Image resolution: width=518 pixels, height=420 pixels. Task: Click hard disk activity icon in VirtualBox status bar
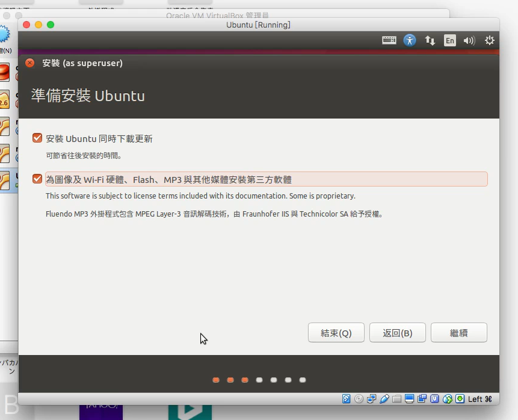click(x=346, y=399)
